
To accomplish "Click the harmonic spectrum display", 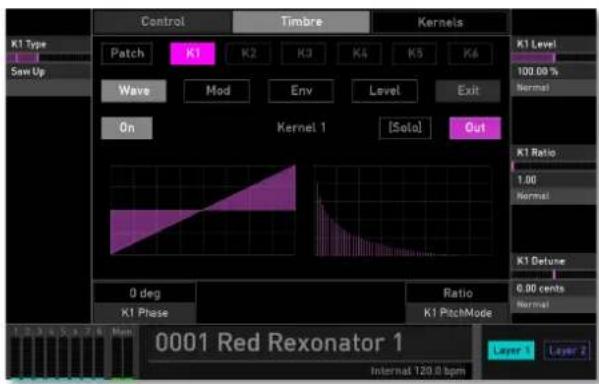I will pos(403,210).
